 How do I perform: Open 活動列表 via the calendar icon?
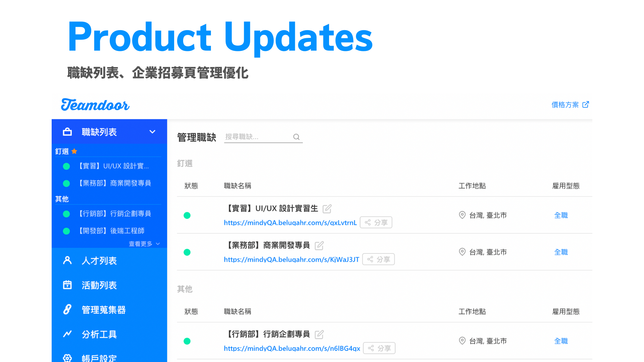tap(67, 285)
